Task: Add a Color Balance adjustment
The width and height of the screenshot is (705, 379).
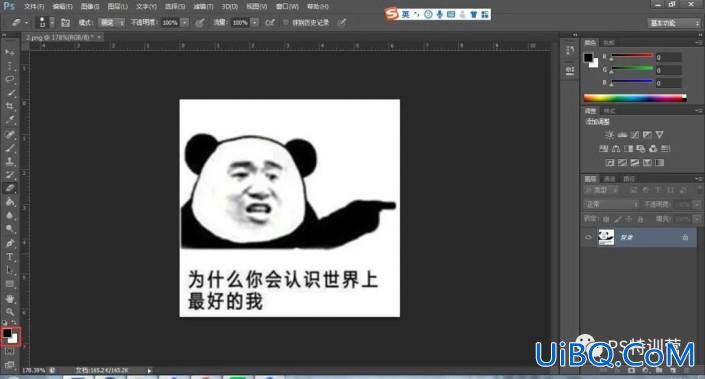Action: click(x=616, y=148)
